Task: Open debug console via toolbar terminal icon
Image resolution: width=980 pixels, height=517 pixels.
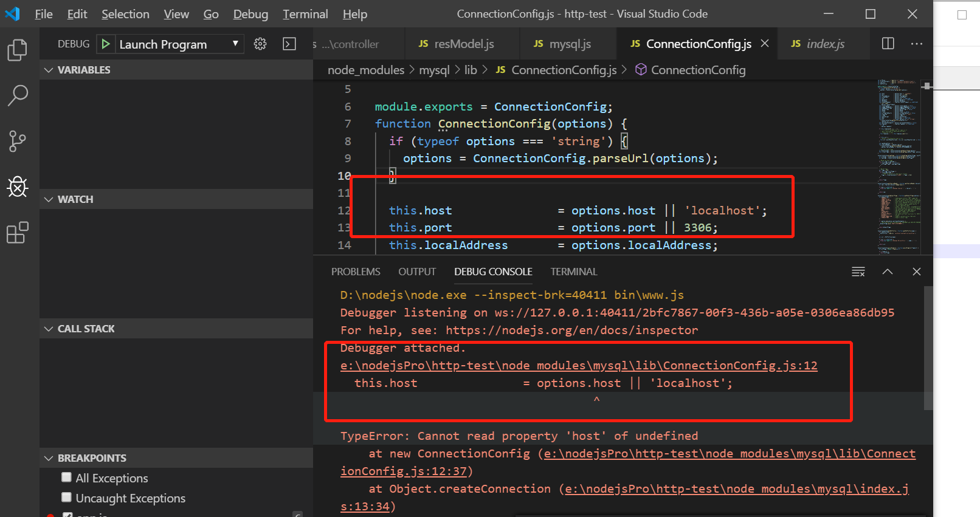Action: tap(289, 44)
